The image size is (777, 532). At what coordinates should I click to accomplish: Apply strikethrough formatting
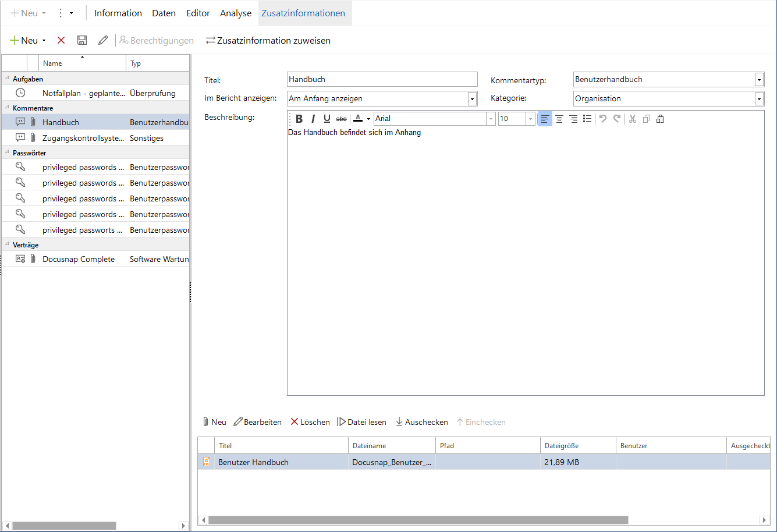tap(342, 119)
